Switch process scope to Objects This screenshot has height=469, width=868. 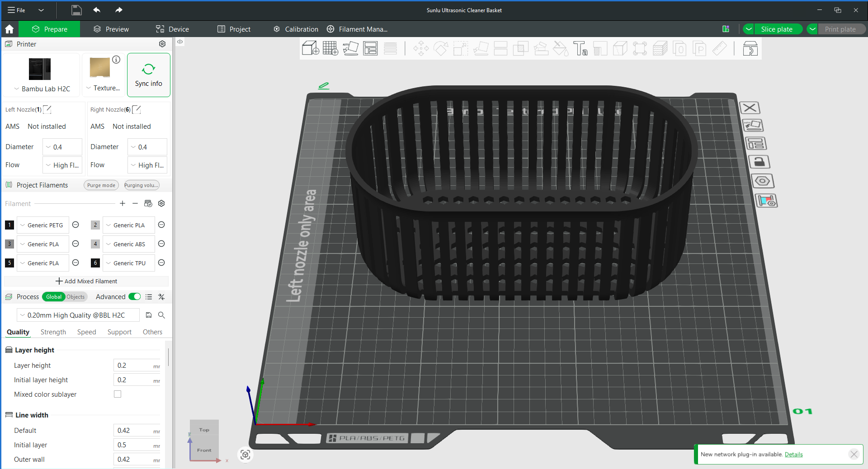(x=75, y=297)
